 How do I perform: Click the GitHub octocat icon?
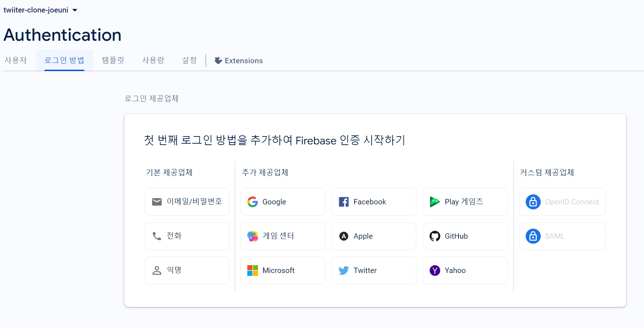tap(435, 236)
